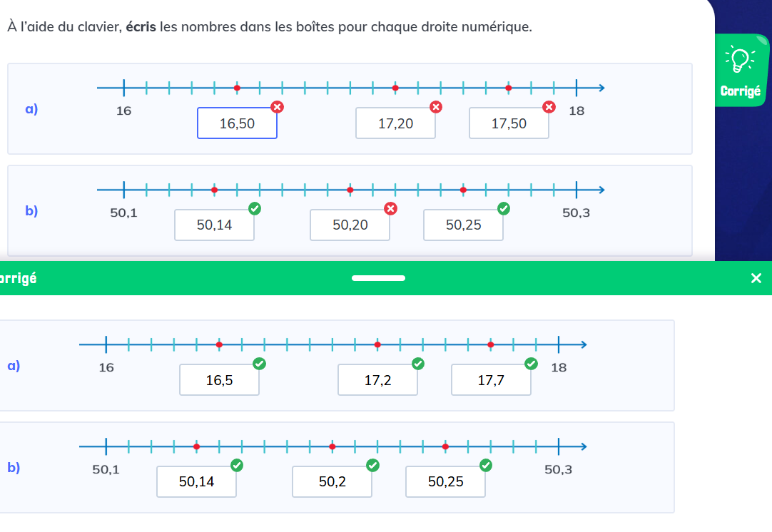Click the lightbulb Corrigé icon
Screen dimensions: 772x532
pyautogui.click(x=738, y=60)
